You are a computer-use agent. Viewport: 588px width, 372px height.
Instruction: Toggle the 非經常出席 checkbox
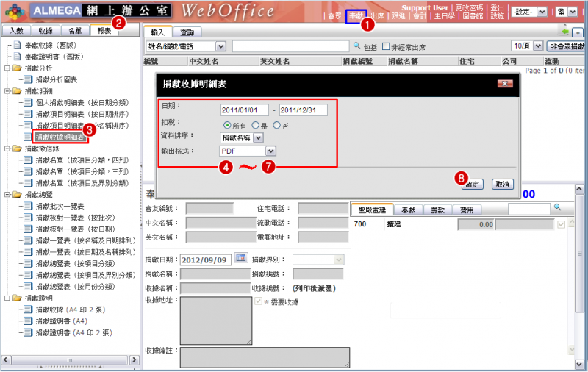386,46
